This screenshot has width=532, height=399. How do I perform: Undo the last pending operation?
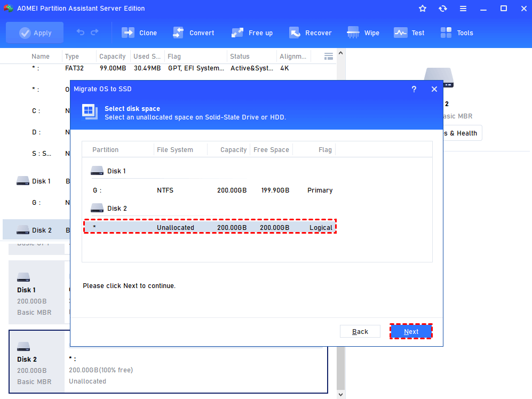81,32
